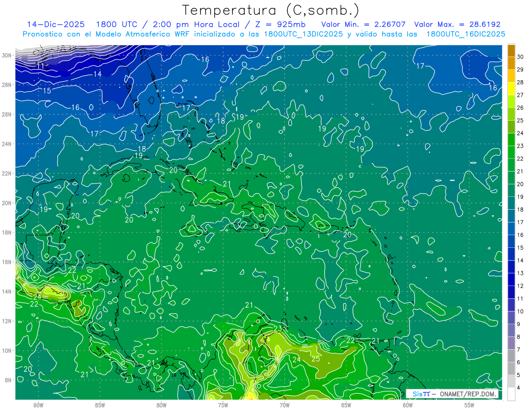Click the gray legend band between 4 and 5
532x411 pixels.
pyautogui.click(x=511, y=382)
